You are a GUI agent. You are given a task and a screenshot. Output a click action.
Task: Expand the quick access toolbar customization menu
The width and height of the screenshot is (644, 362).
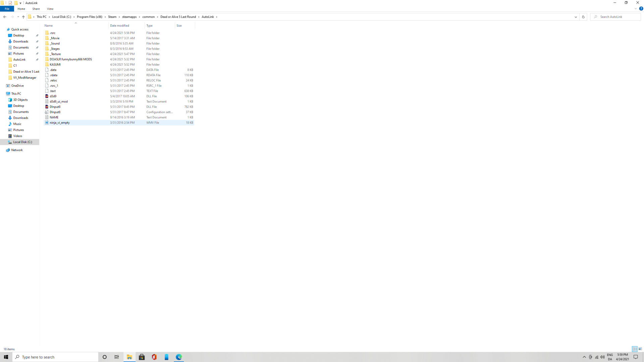(x=20, y=3)
